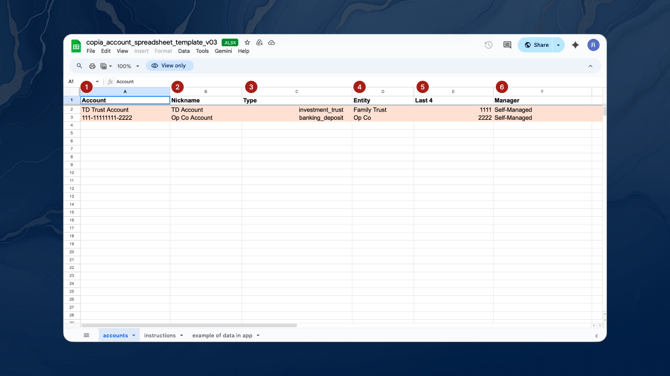This screenshot has width=670, height=376.
Task: Select cell 'Op Co Account'
Action: [206, 118]
